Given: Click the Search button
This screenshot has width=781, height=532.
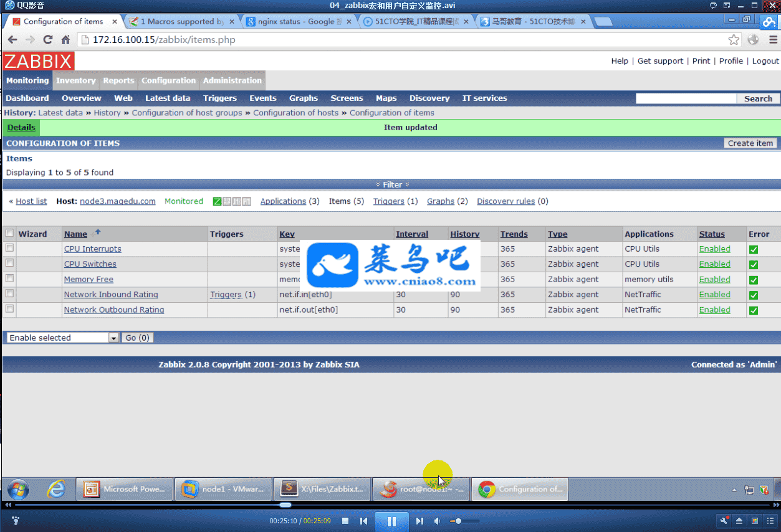Looking at the screenshot, I should [758, 98].
